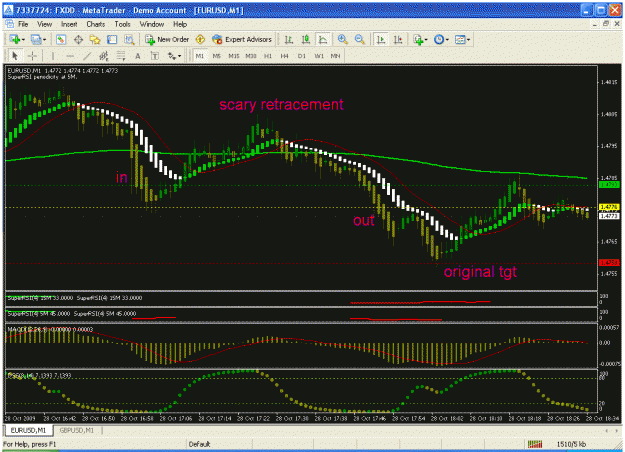
Task: Zoom out the chart
Action: pos(360,39)
